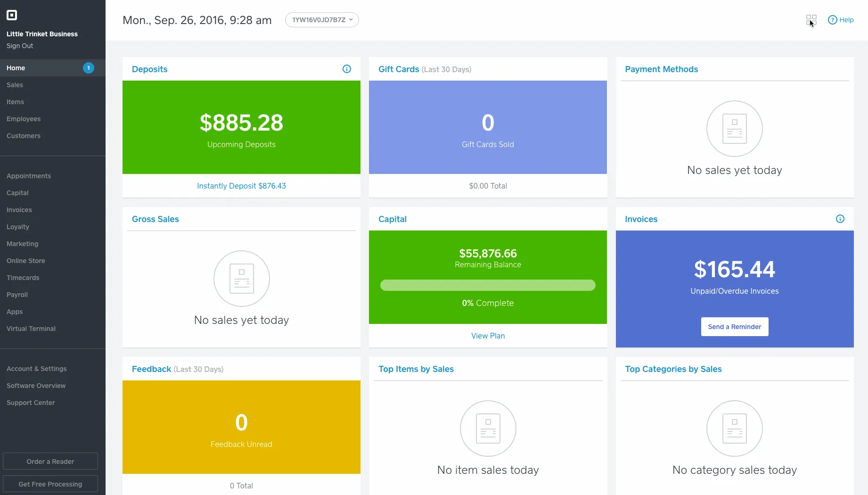Open Timecards in the sidebar

pos(53,278)
